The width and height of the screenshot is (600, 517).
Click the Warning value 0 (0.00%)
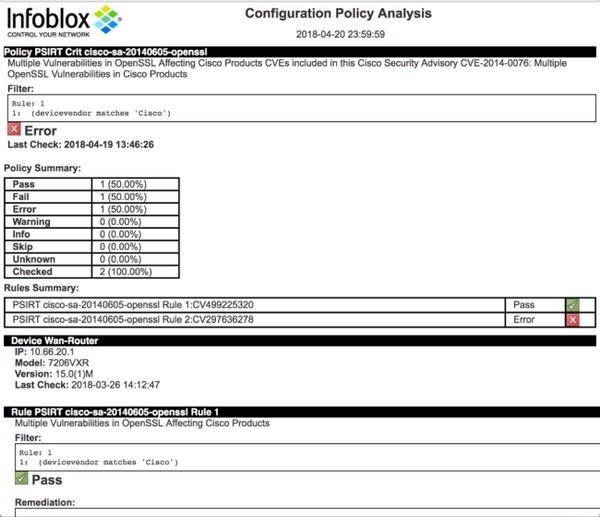(121, 222)
